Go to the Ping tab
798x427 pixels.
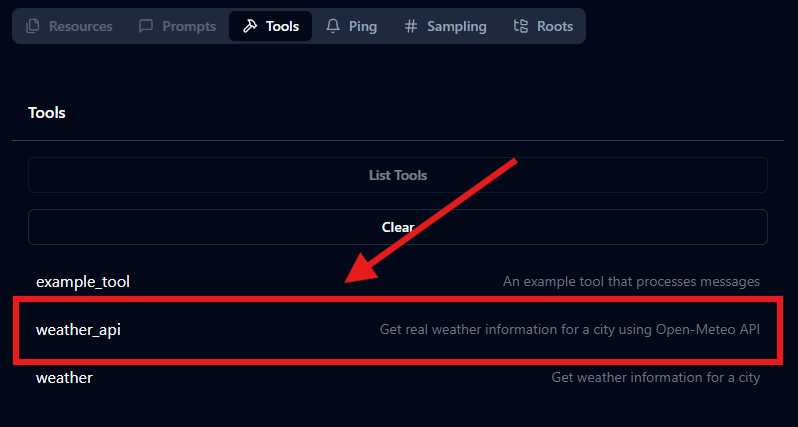tap(352, 26)
